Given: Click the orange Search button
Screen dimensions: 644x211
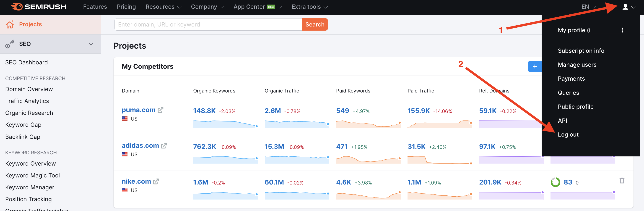Looking at the screenshot, I should click(315, 24).
